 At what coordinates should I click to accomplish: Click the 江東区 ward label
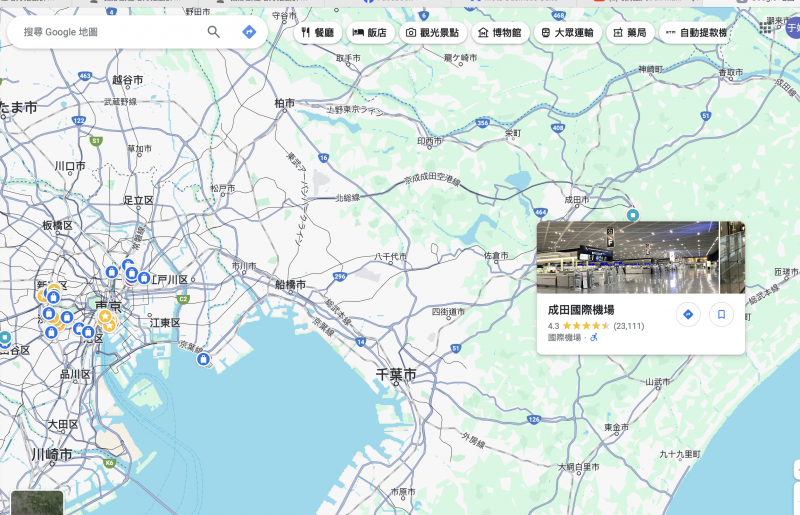tap(165, 323)
